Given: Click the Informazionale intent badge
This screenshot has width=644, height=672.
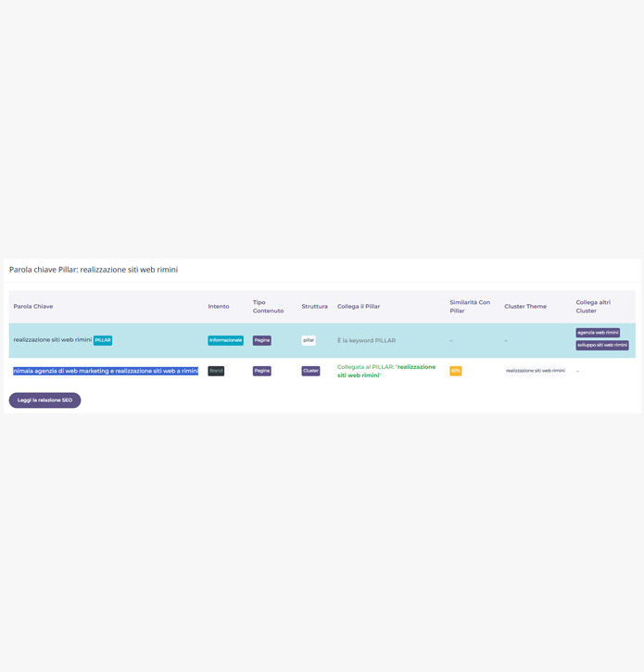Looking at the screenshot, I should pos(225,340).
